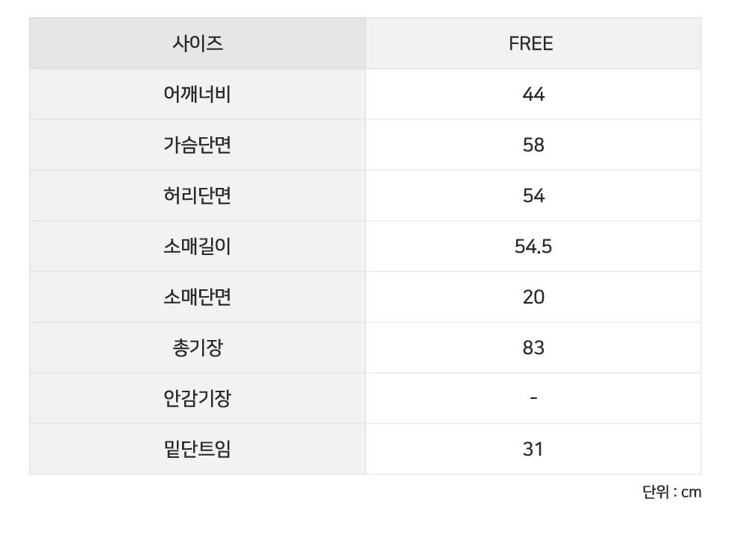Click the 가슴단면 row label

tap(198, 145)
